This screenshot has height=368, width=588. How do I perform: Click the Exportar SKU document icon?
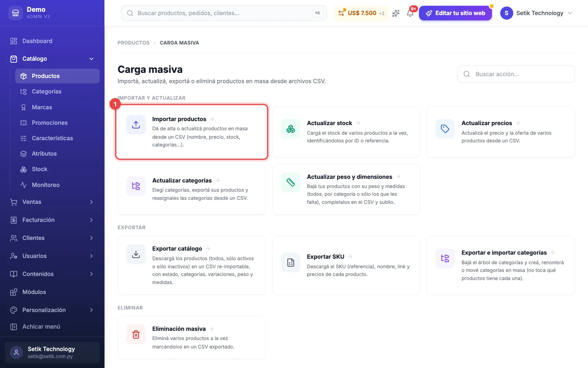[291, 262]
